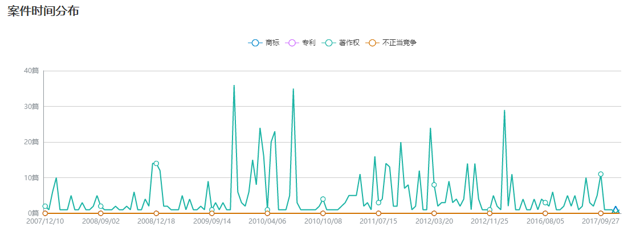Select the teal 著作权 data marker at 2016/08/05
The image size is (644, 235).
545,202
